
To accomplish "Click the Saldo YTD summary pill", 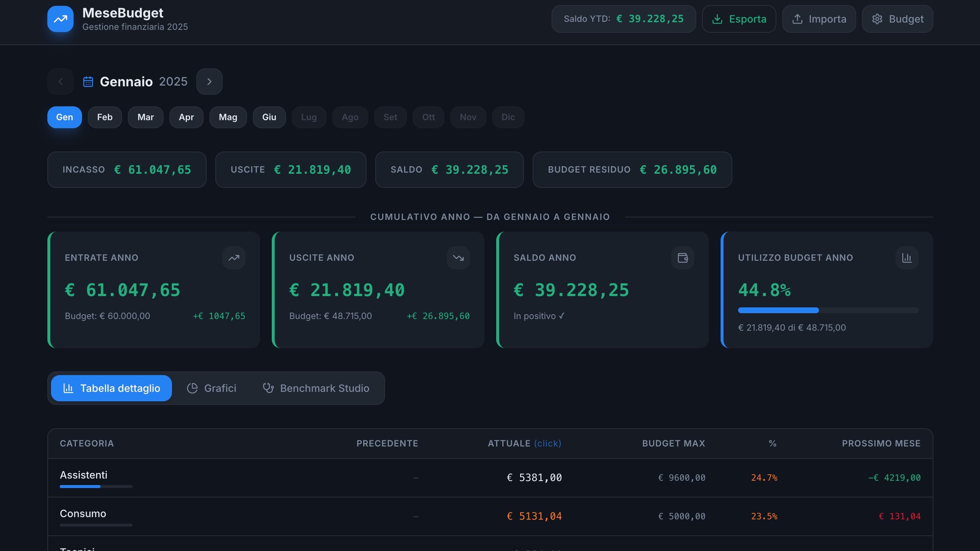I will tap(624, 19).
